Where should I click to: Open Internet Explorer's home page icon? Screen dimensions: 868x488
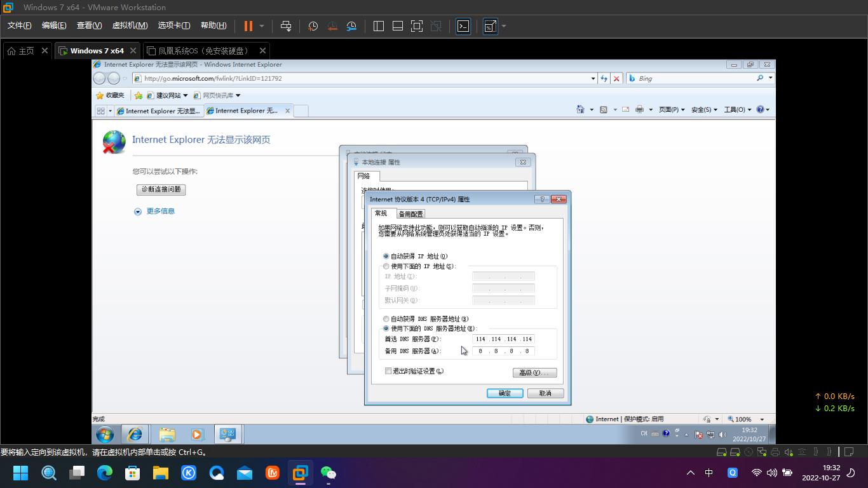click(579, 109)
